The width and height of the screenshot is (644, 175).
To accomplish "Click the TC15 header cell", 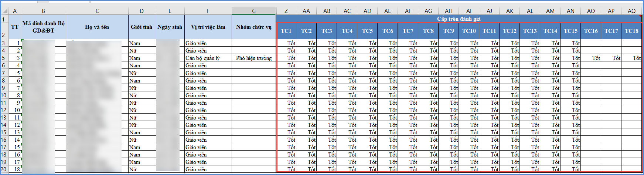I will coord(570,31).
